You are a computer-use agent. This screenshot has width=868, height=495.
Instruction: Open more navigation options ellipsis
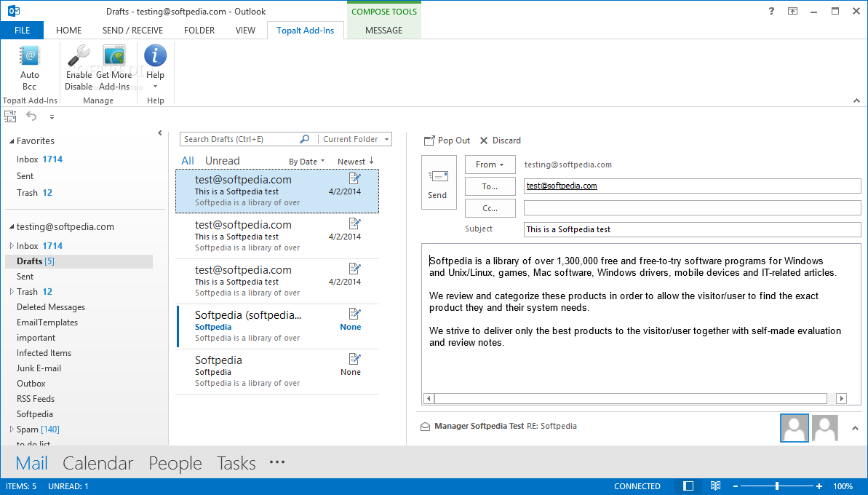pyautogui.click(x=276, y=462)
